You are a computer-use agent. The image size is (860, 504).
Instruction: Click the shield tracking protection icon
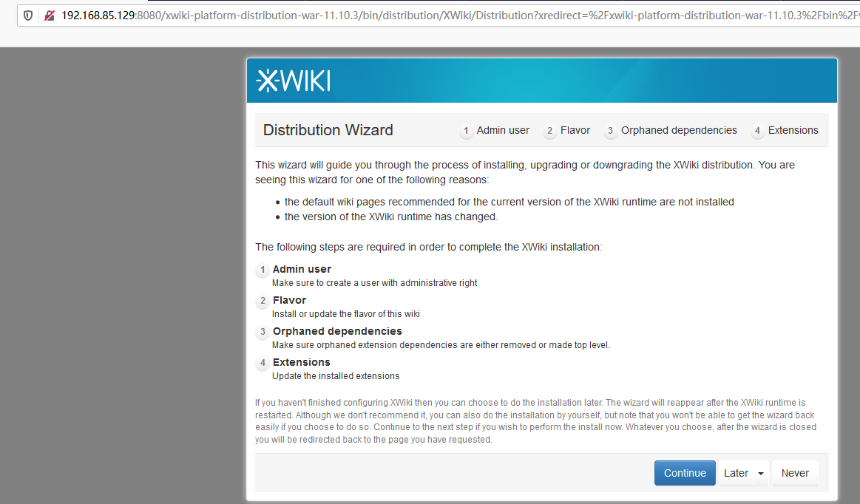click(28, 16)
